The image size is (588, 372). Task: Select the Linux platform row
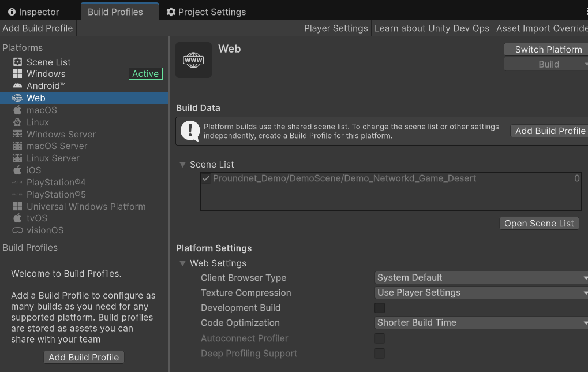point(84,122)
